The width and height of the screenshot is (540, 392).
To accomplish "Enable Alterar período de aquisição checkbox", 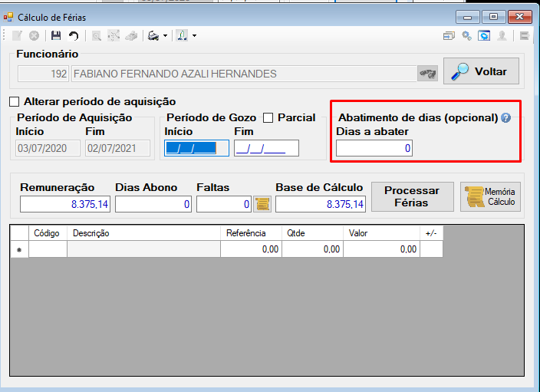I will [x=14, y=101].
